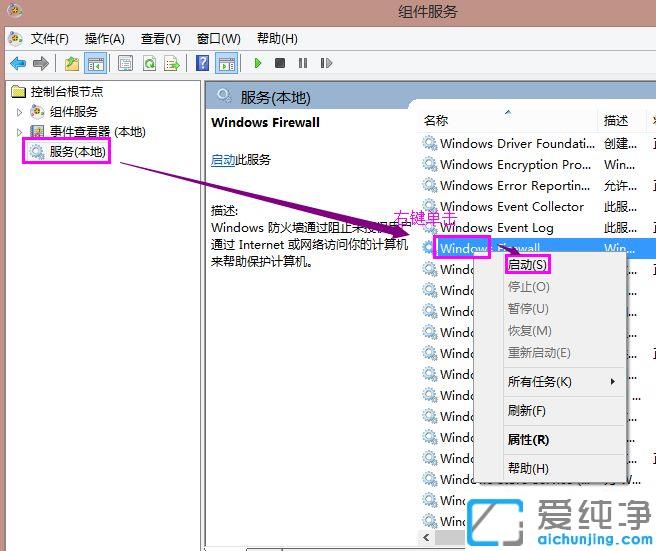Toggle show/hide console tree icon
Viewport: 656px width, 551px height.
tap(96, 64)
